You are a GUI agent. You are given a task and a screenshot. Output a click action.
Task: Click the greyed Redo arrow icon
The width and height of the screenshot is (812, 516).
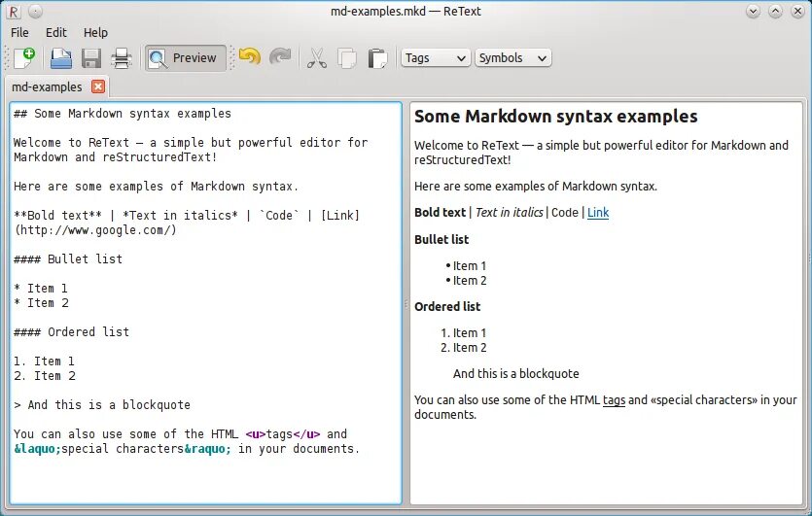(x=280, y=57)
